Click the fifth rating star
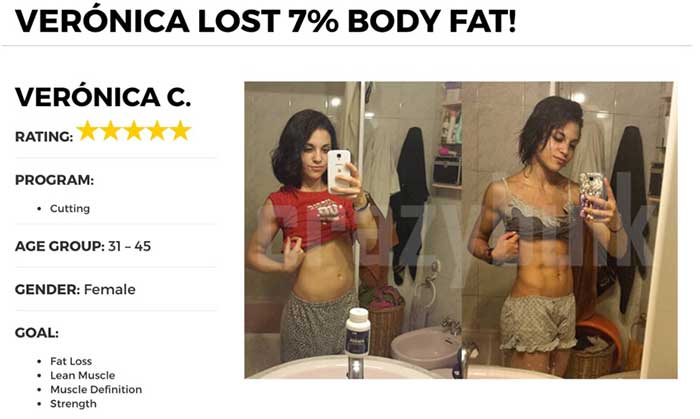700x419 pixels. click(180, 131)
